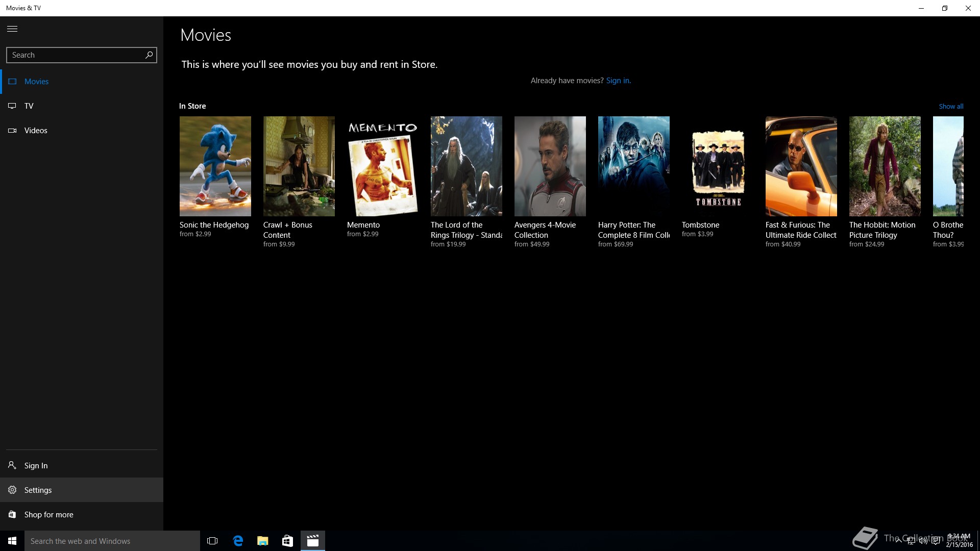Click the Fast & Furious Ultimate Ride title

[801, 230]
